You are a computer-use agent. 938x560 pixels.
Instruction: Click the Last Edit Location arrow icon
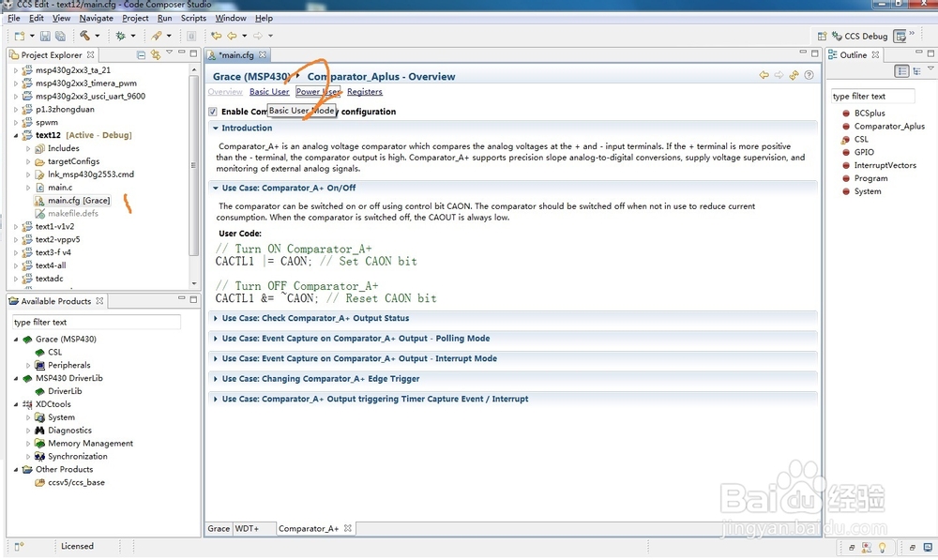click(216, 36)
